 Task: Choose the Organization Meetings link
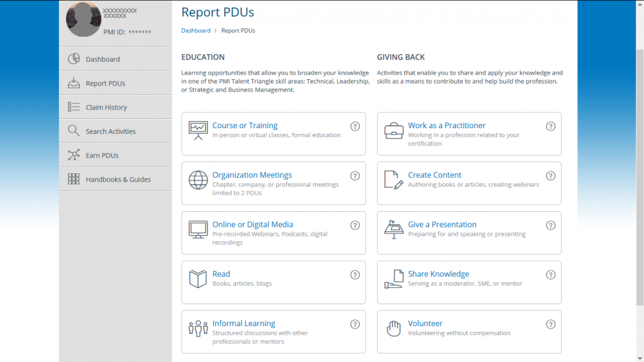(252, 175)
